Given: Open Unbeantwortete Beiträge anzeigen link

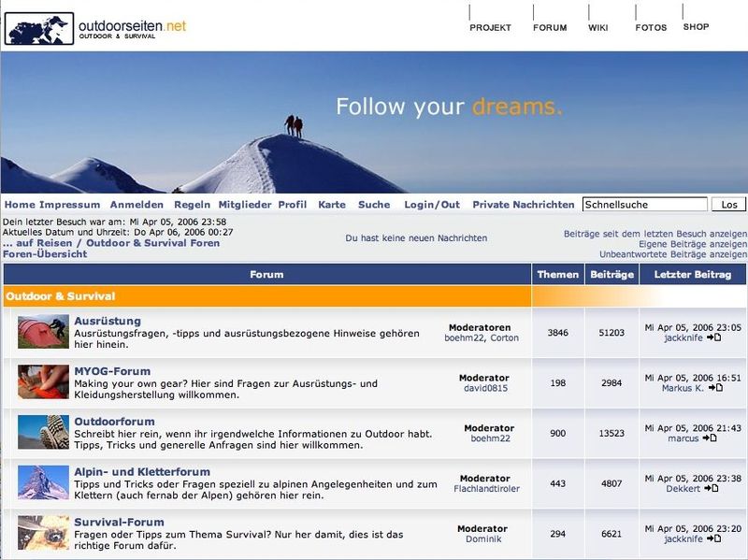Looking at the screenshot, I should coord(672,254).
